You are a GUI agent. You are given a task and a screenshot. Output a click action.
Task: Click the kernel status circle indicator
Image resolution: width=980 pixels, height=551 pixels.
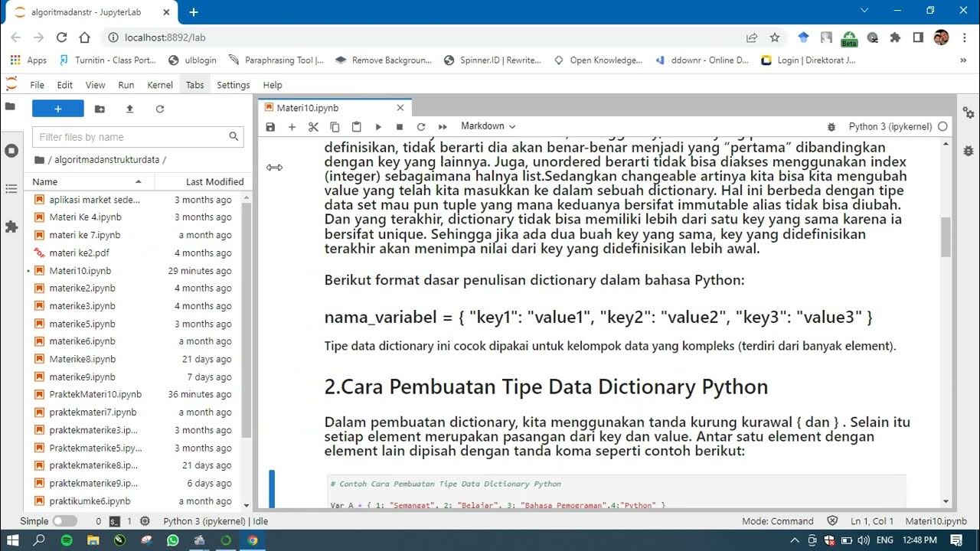(x=942, y=126)
